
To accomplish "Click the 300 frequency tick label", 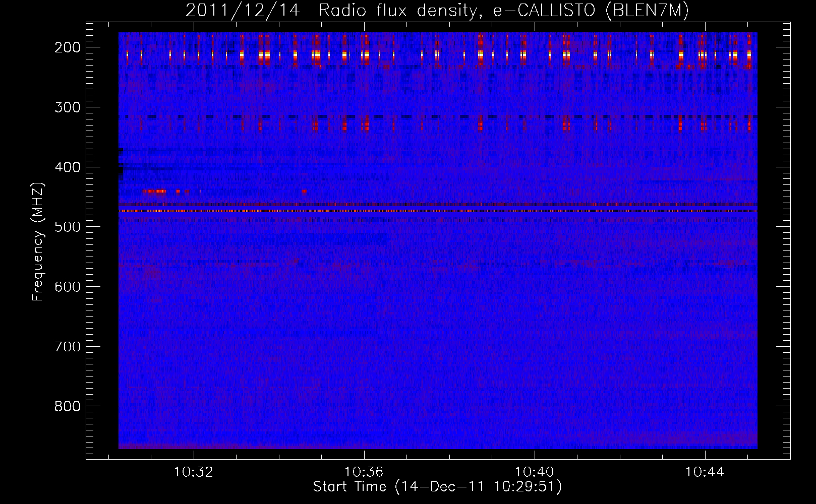I will pos(67,107).
